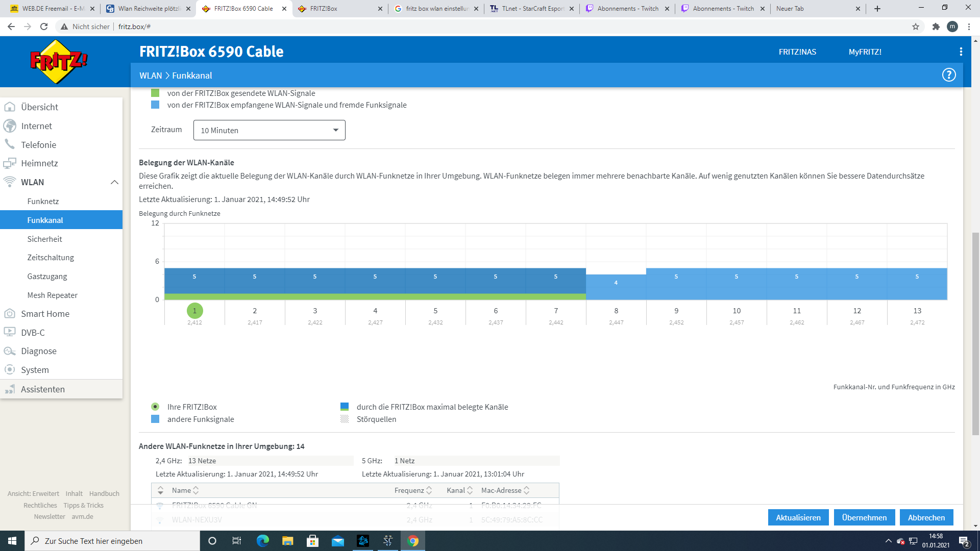The height and width of the screenshot is (551, 980).
Task: Open the Zeitraum dropdown showing 10 Minuten
Action: coord(269,130)
